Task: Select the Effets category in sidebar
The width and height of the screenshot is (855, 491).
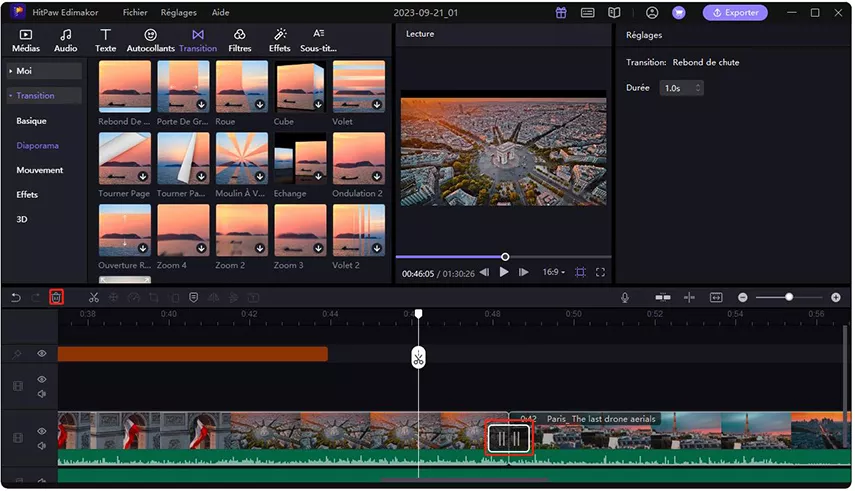Action: [x=27, y=195]
